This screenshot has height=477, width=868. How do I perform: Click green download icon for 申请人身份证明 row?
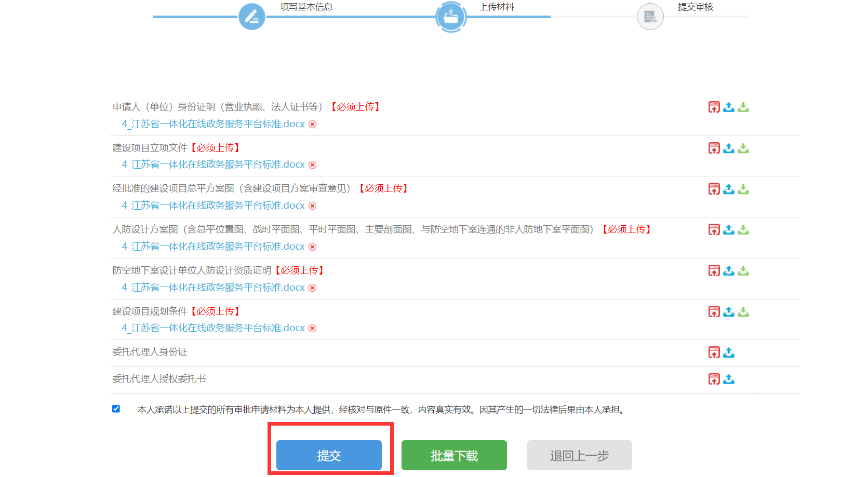[x=743, y=107]
